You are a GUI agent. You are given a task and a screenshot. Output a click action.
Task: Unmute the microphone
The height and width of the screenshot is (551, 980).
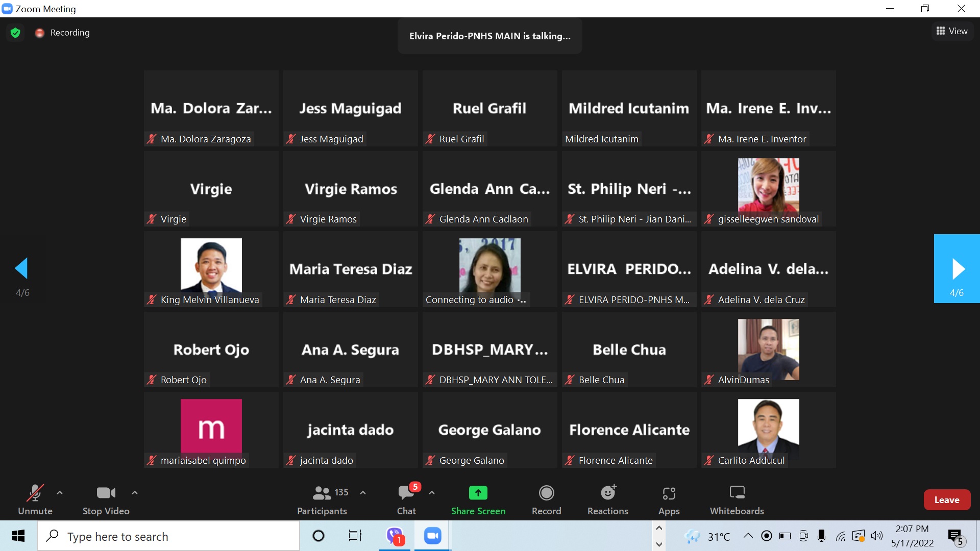[x=35, y=499]
